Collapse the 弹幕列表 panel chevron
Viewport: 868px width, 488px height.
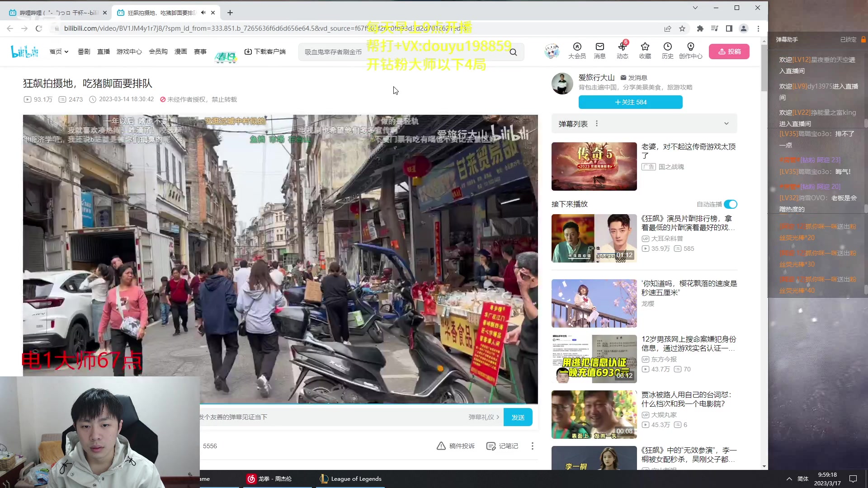pyautogui.click(x=726, y=123)
